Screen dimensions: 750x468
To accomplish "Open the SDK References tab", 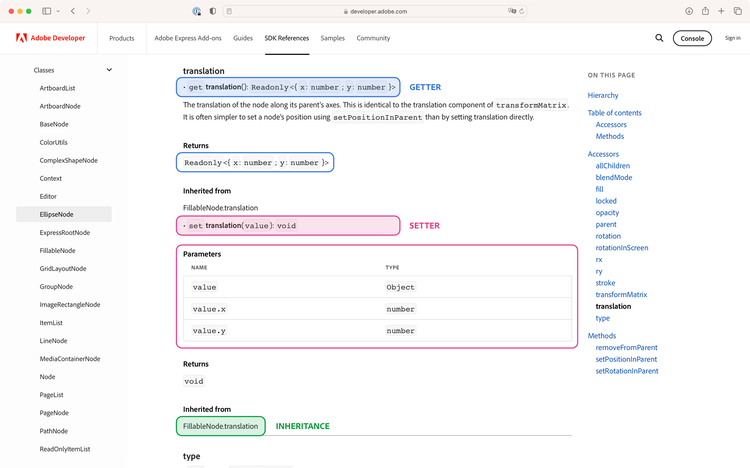I will click(286, 38).
